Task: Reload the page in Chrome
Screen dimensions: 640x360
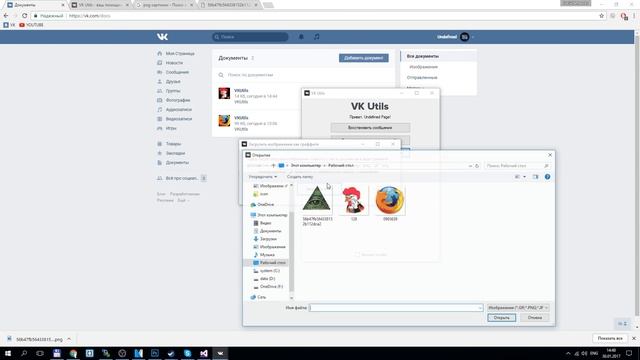Action: [24, 16]
